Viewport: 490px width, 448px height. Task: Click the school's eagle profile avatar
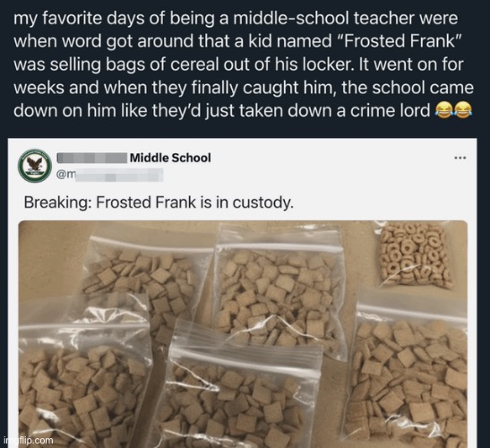(35, 165)
